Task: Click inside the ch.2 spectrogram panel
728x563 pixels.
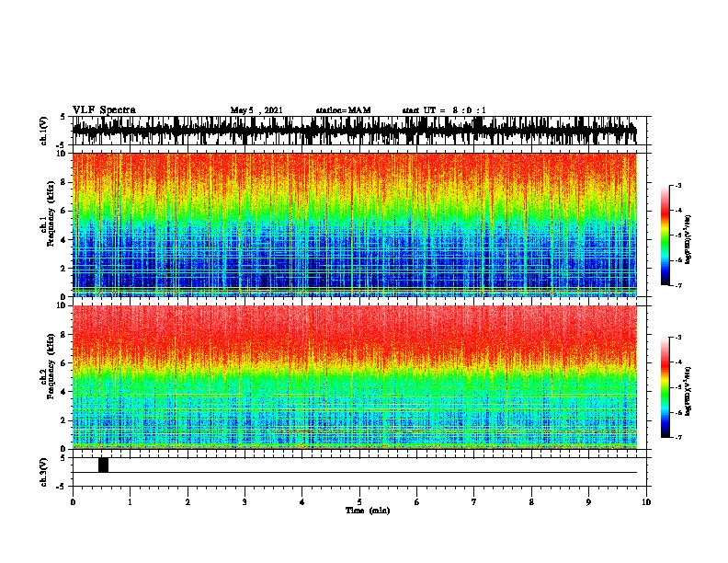Action: [x=354, y=377]
